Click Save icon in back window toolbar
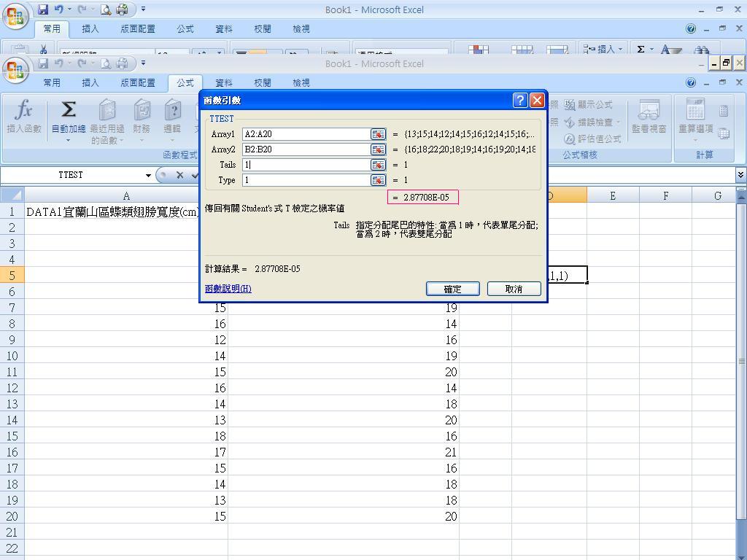The width and height of the screenshot is (747, 560). [43, 9]
